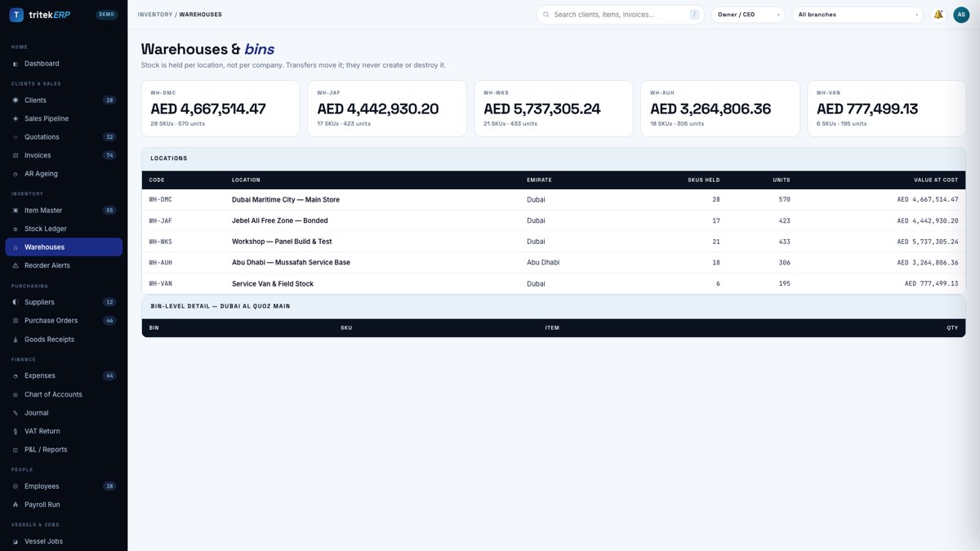Go to the Journal menu item
980x551 pixels.
pyautogui.click(x=64, y=413)
